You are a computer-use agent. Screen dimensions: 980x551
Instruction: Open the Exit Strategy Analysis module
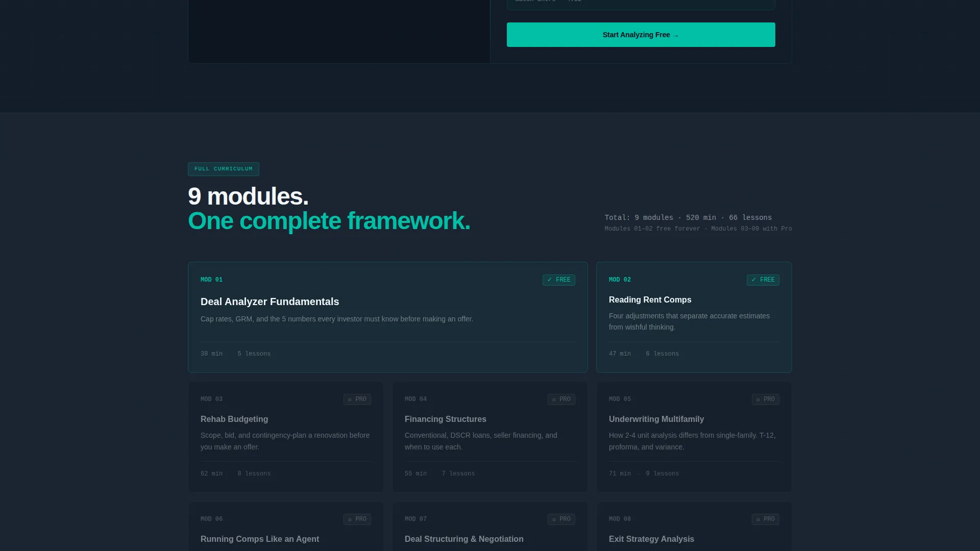point(694,527)
